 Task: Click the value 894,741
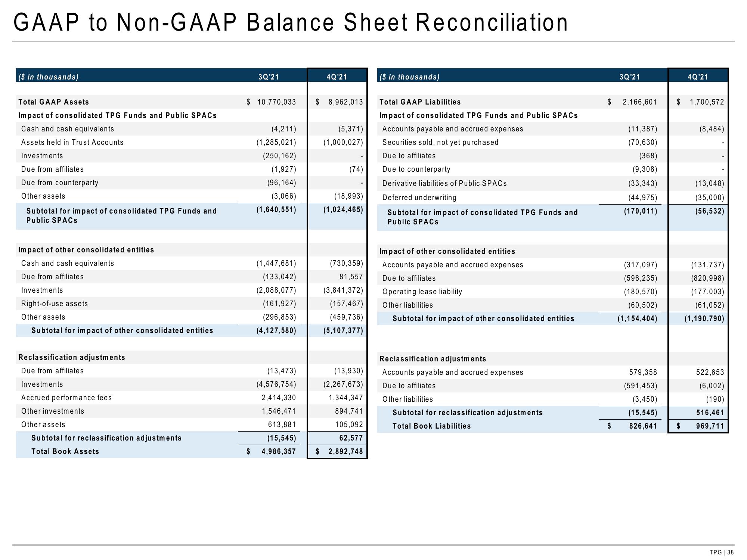(x=349, y=411)
